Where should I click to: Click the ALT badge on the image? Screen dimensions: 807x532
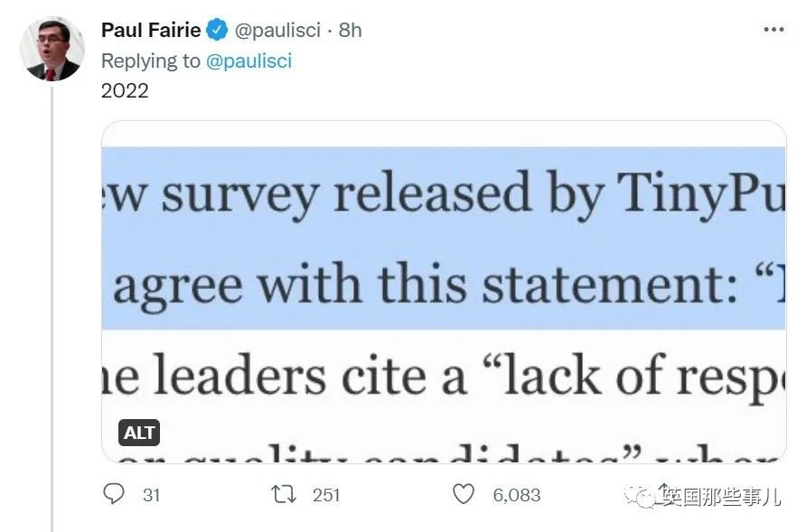click(x=139, y=433)
